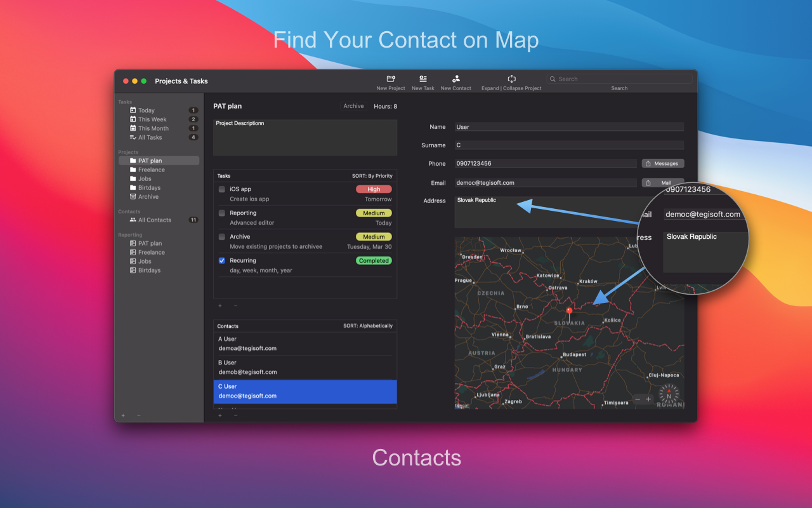Open the Medium priority badge on Archive task

374,237
